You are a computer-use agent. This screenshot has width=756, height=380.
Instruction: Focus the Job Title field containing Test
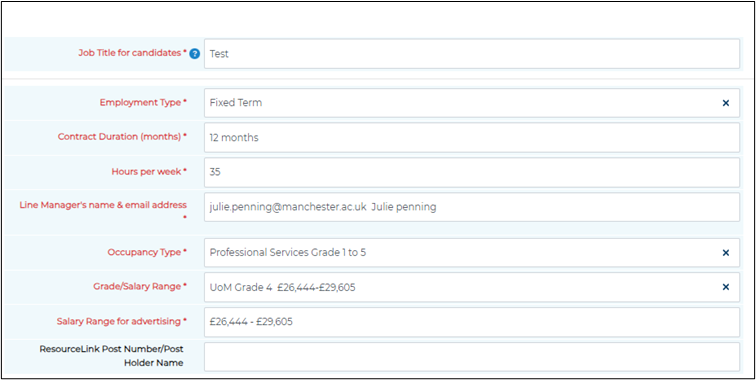point(472,54)
